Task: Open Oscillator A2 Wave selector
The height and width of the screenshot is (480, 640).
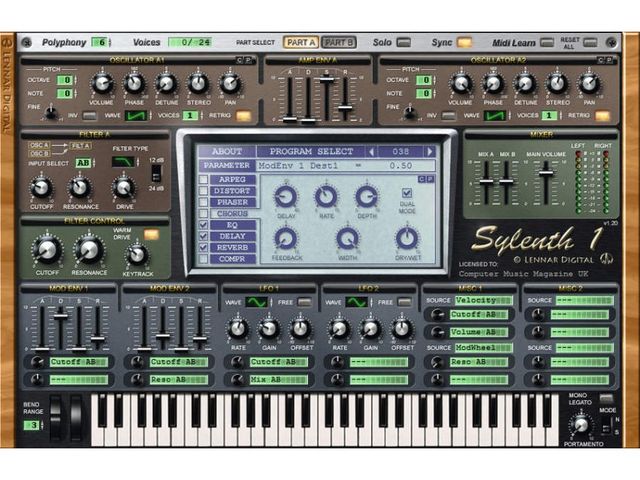Action: coord(495,116)
